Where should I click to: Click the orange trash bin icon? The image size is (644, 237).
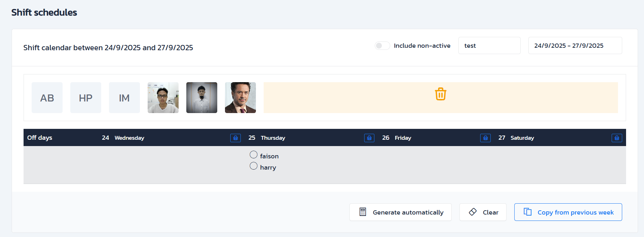pos(440,94)
